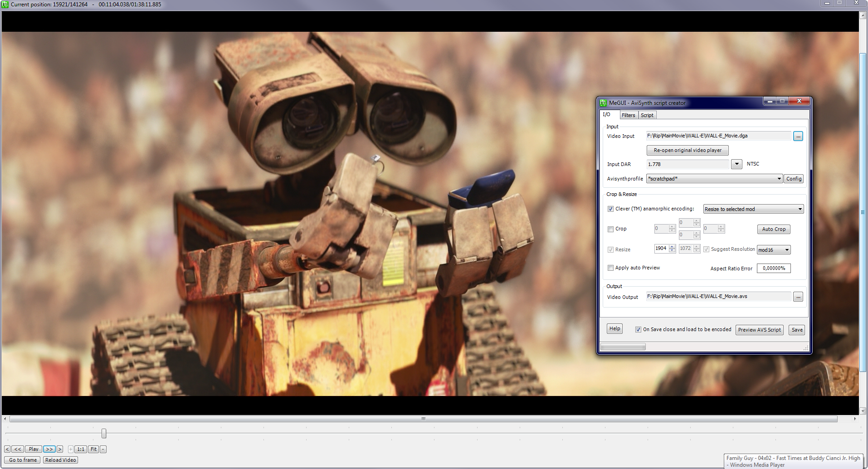Click the Help button
The image size is (868, 469).
point(614,329)
